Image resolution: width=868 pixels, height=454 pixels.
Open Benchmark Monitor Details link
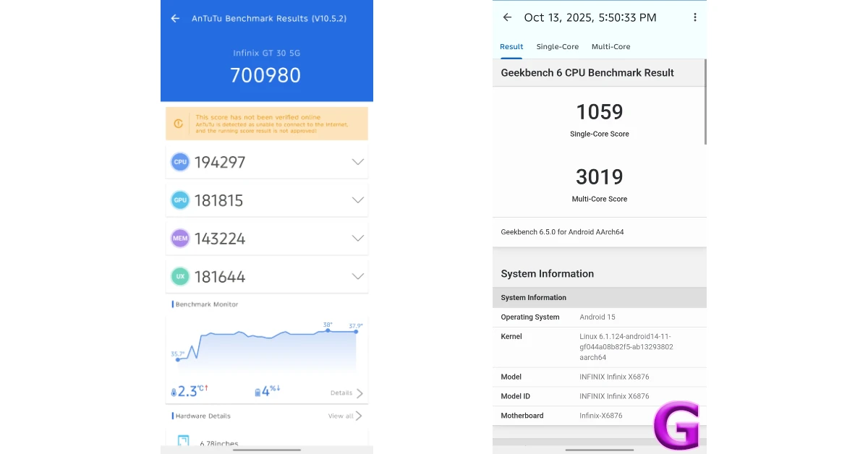point(346,393)
